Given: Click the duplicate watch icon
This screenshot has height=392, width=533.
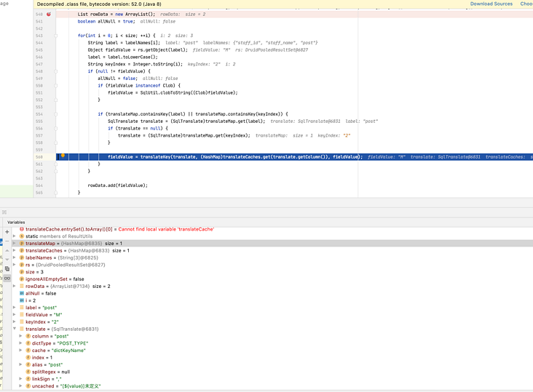Looking at the screenshot, I should [x=7, y=268].
